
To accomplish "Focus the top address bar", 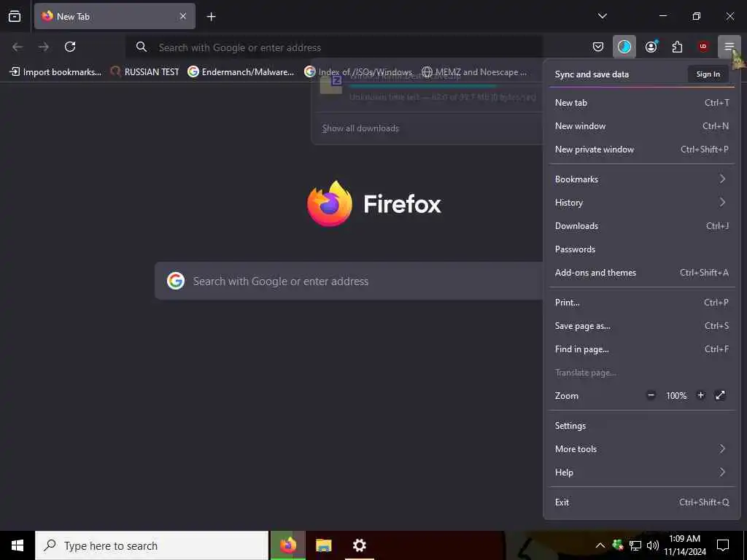I will [x=333, y=47].
